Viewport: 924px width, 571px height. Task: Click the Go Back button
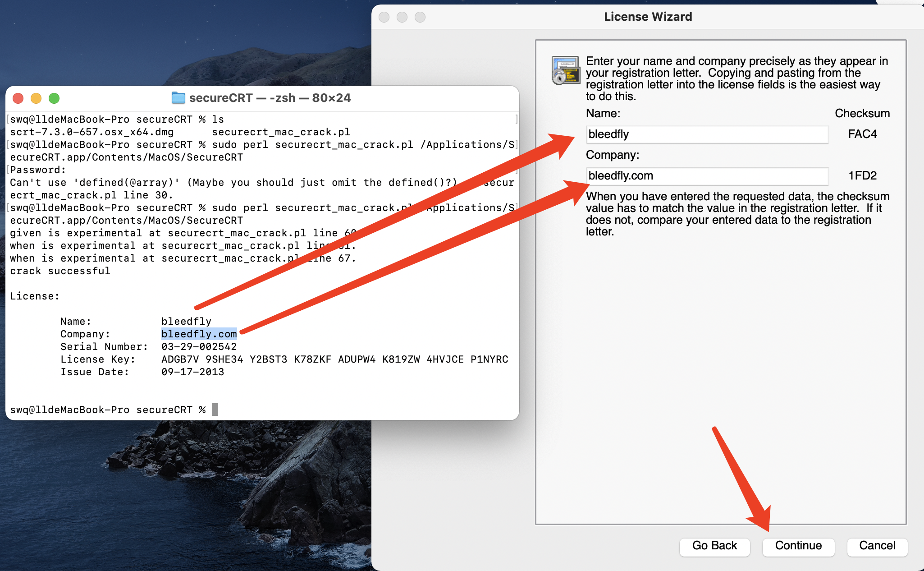[714, 546]
